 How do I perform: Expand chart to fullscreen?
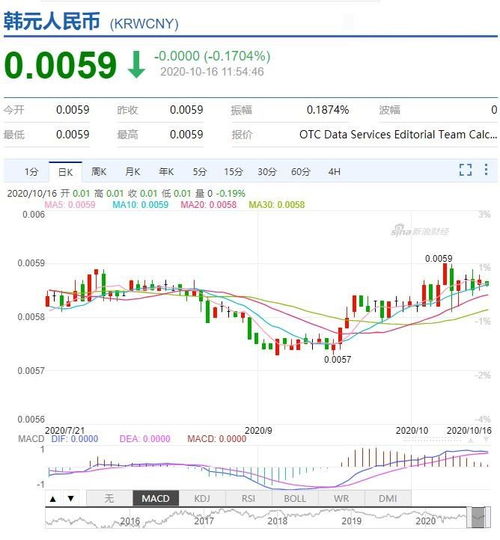465,170
